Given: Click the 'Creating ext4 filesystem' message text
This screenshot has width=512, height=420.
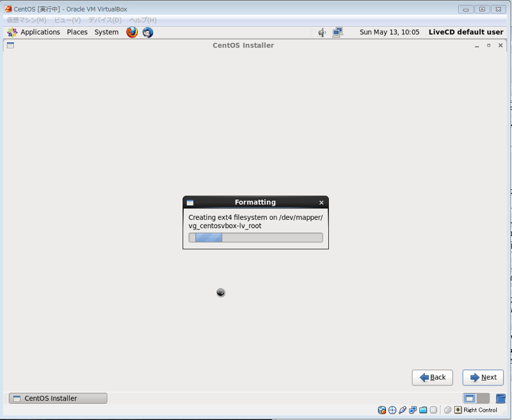Looking at the screenshot, I should coord(255,222).
